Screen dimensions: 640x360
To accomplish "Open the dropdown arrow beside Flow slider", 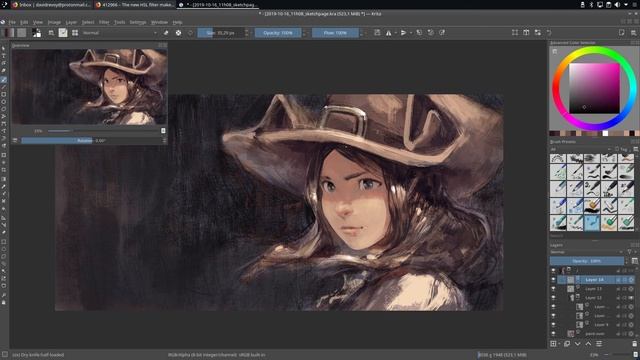I will [361, 33].
